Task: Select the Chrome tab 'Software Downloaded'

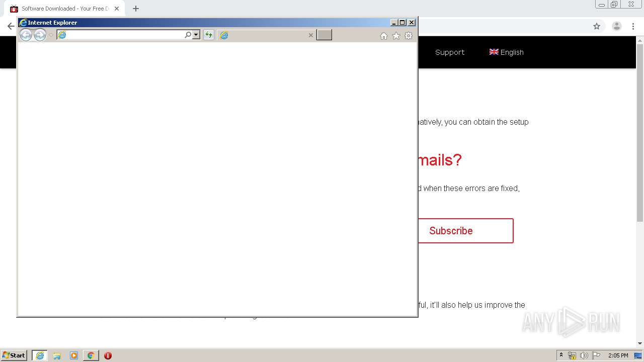Action: (x=64, y=9)
